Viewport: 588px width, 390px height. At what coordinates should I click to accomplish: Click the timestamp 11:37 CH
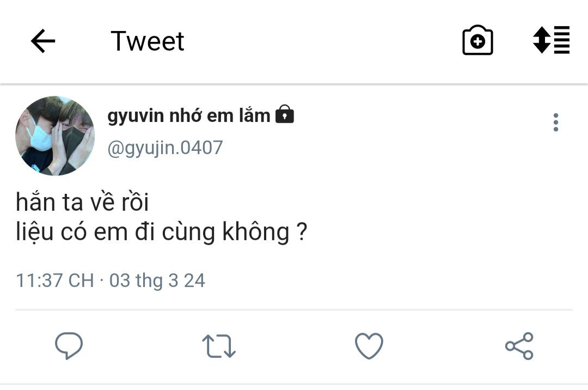[x=55, y=281]
